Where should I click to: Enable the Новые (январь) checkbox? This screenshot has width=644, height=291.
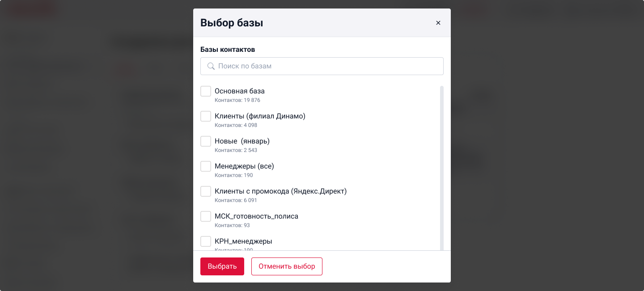tap(206, 141)
